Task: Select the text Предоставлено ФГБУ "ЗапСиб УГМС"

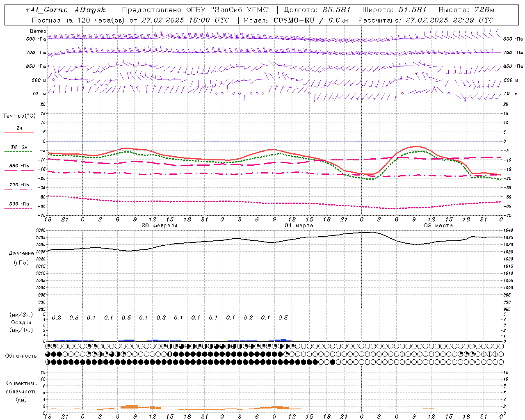Action: [197, 10]
